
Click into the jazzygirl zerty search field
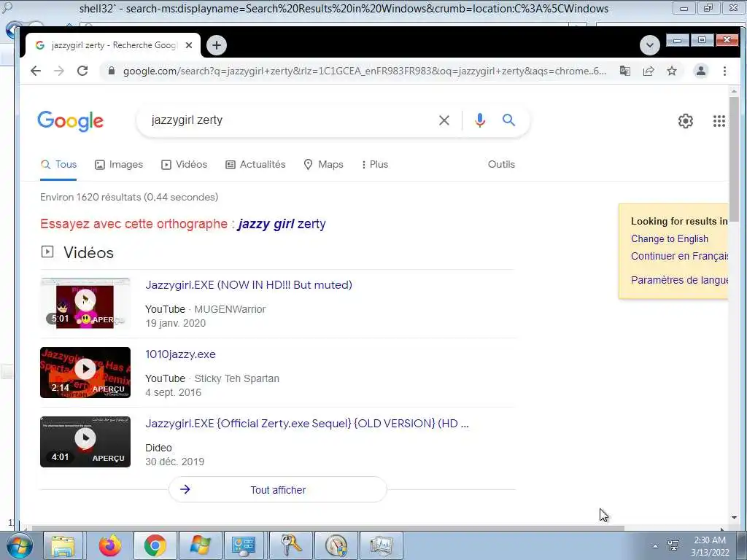tap(290, 120)
